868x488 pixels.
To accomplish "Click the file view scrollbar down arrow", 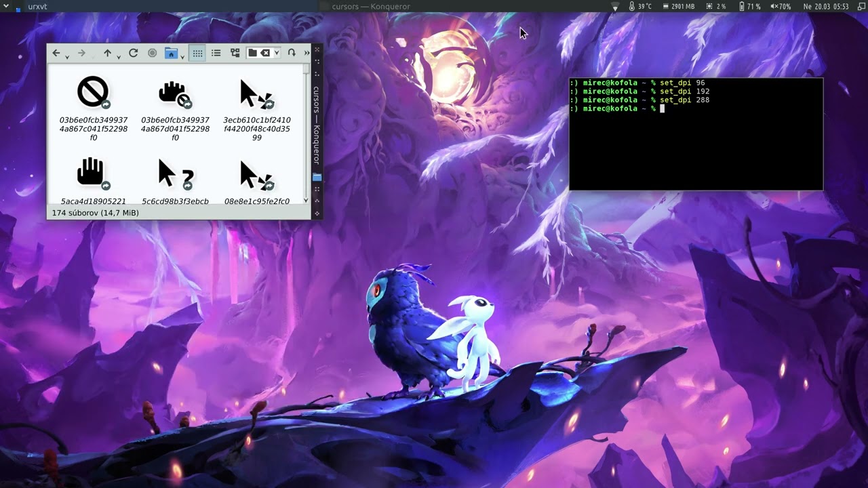I will tap(306, 200).
